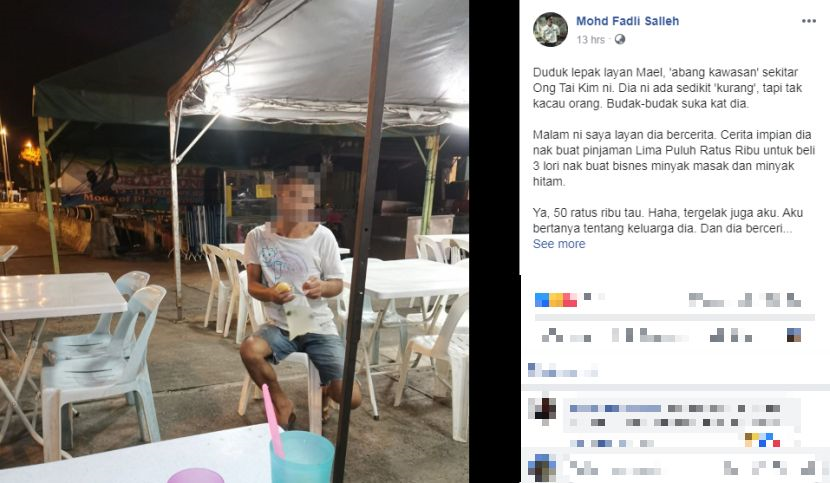Click the 13 hrs timestamp

click(590, 40)
